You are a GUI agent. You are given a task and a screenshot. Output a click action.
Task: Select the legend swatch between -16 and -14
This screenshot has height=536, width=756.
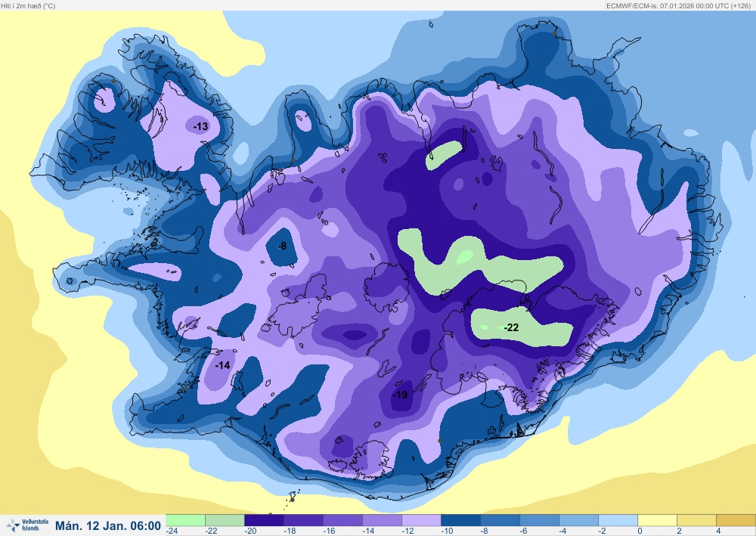(x=342, y=520)
